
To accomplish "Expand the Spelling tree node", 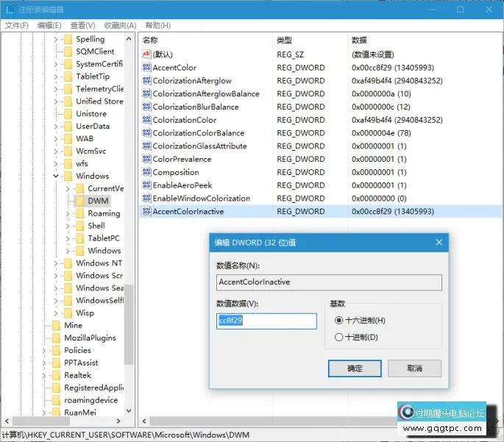I will (x=57, y=39).
